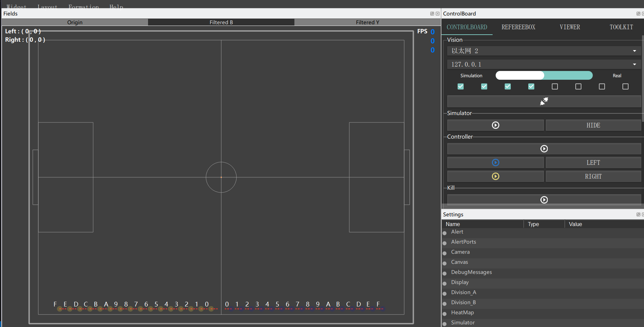Select the Origin field view tab
This screenshot has width=644, height=327.
click(x=75, y=22)
